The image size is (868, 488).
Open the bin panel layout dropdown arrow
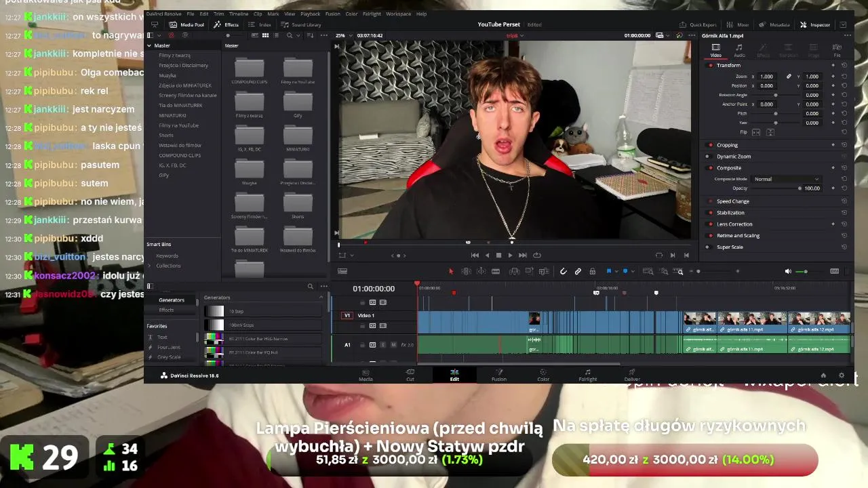pos(160,35)
